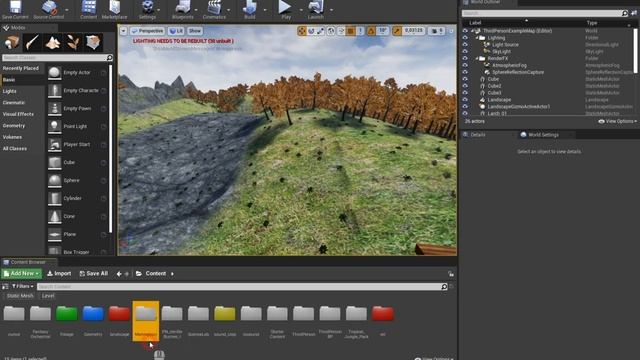This screenshot has height=360, width=640.
Task: Click the Point Light item in placement list
Action: [77, 127]
